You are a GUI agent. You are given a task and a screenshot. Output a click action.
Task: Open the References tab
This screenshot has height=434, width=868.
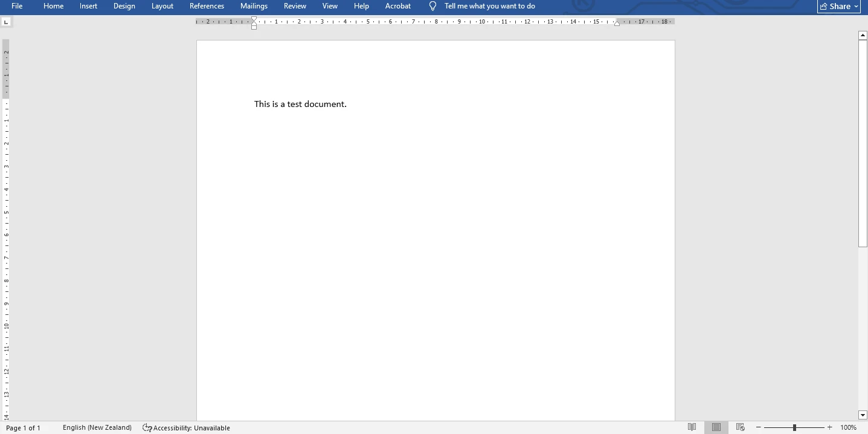point(207,6)
